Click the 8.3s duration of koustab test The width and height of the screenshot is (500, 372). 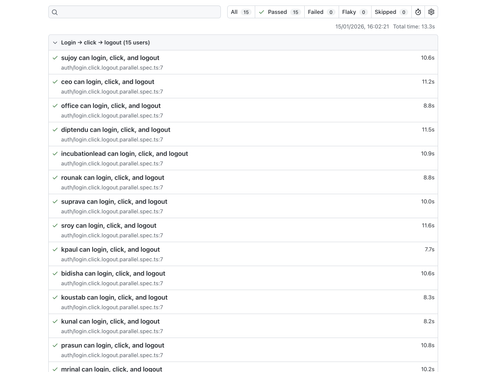[x=429, y=298]
